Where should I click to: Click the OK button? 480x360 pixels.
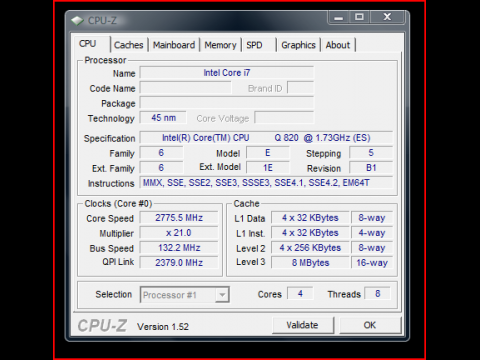370,325
